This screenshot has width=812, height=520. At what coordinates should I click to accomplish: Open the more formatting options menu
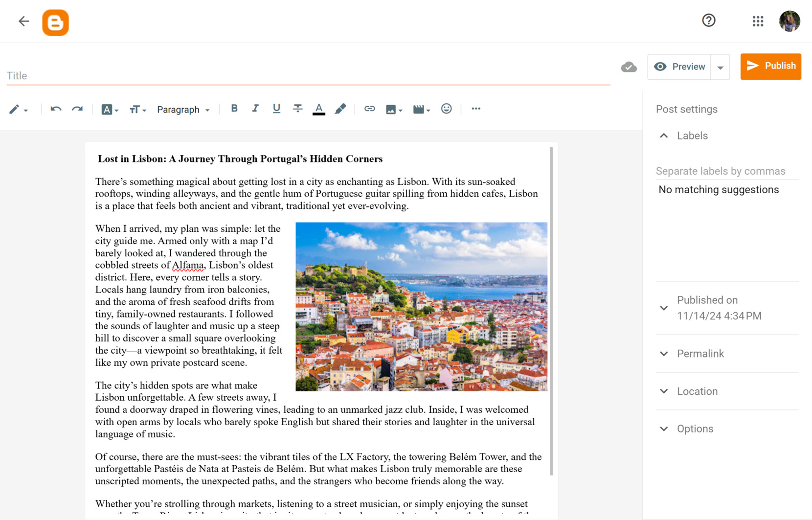(475, 109)
